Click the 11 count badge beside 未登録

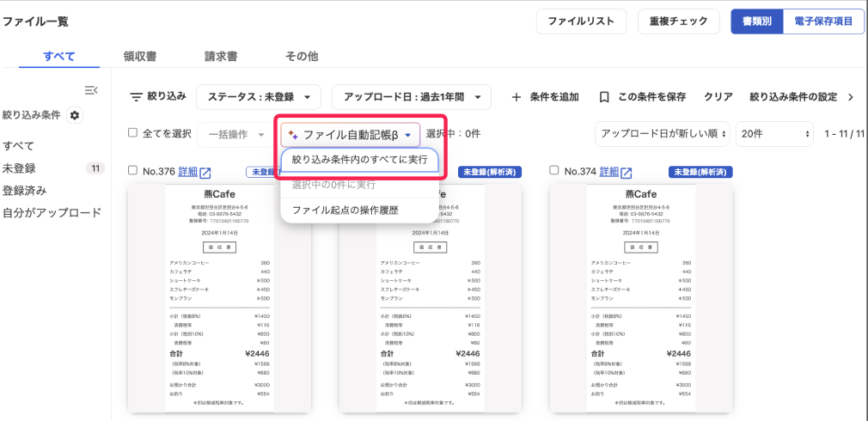coord(95,168)
